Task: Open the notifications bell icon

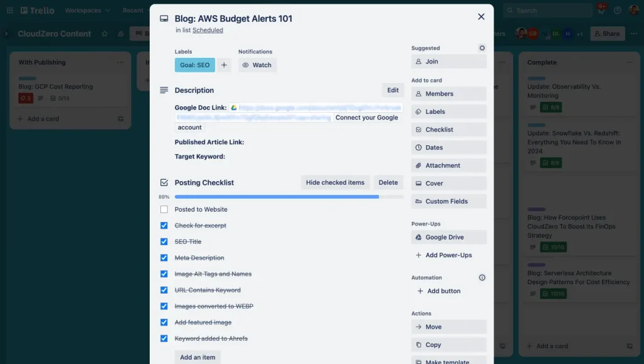Action: (x=601, y=11)
